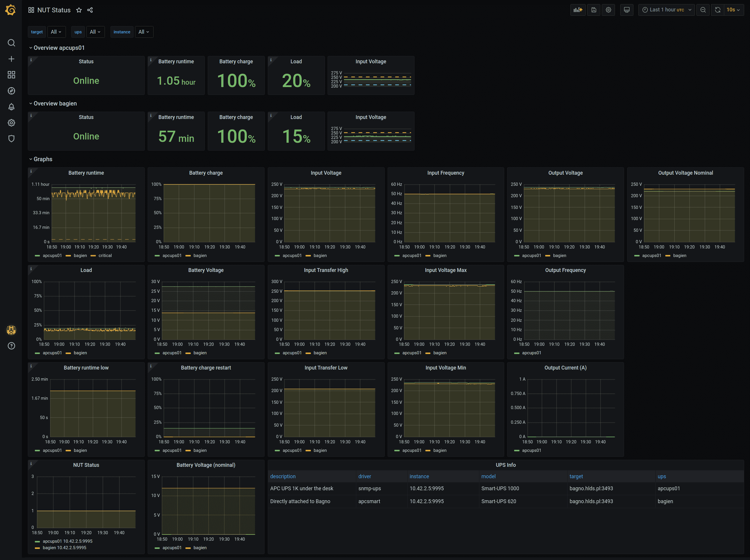This screenshot has width=750, height=560.
Task: Sort UPS Info by driver column
Action: point(364,476)
